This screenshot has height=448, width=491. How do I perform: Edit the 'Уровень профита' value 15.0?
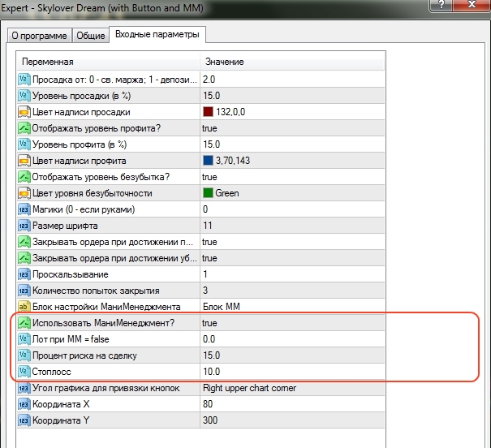pos(212,144)
